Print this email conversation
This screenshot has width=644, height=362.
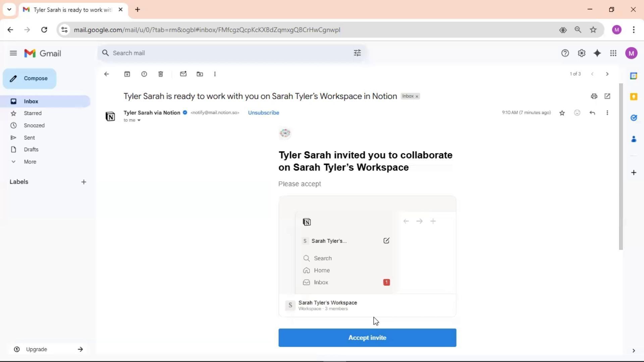(x=594, y=96)
